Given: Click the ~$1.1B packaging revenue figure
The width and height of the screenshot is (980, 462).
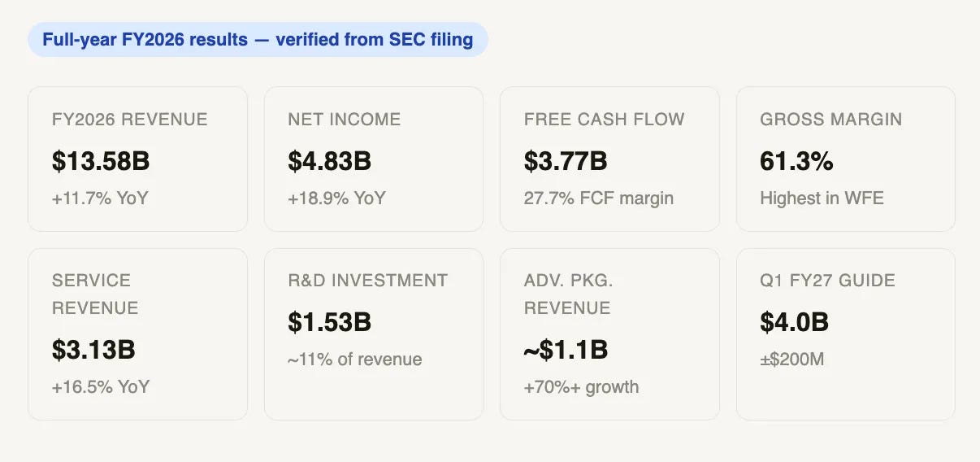Looking at the screenshot, I should coord(566,350).
